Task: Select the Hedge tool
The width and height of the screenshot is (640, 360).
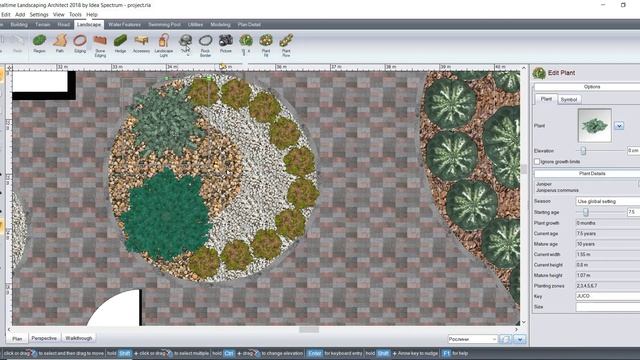Action: pos(120,44)
